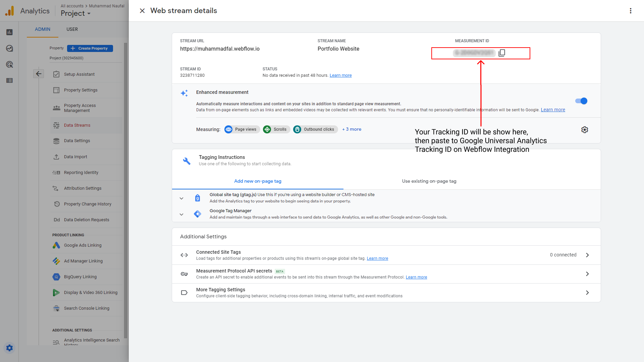Click Learn more link under Status
644x362 pixels.
[x=340, y=75]
